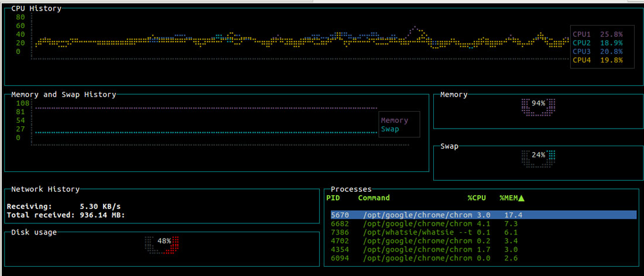Click the CPU2 18.9% legend entry
This screenshot has height=276, width=644.
coord(598,43)
